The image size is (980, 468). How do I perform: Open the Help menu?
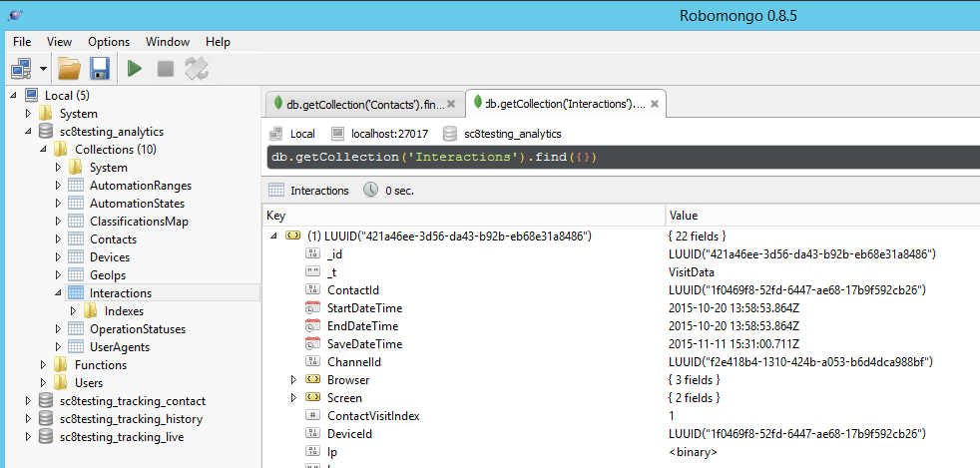(219, 42)
